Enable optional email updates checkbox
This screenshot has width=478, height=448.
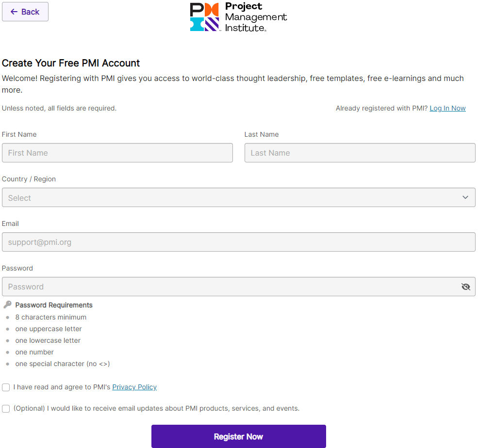coord(6,409)
